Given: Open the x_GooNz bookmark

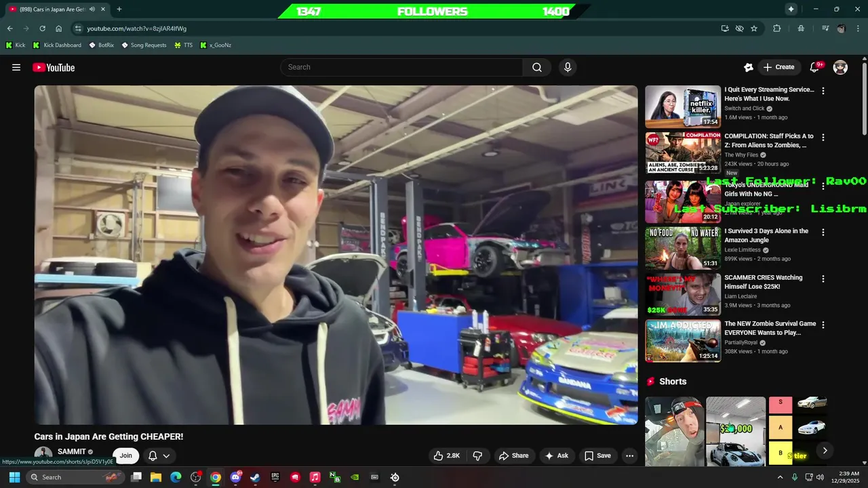Looking at the screenshot, I should pyautogui.click(x=216, y=45).
